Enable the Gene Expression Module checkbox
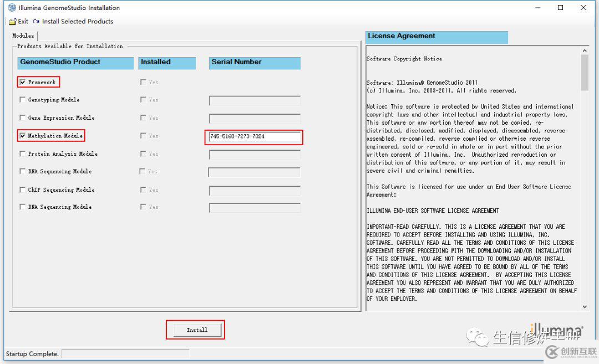The image size is (599, 364). click(x=23, y=117)
